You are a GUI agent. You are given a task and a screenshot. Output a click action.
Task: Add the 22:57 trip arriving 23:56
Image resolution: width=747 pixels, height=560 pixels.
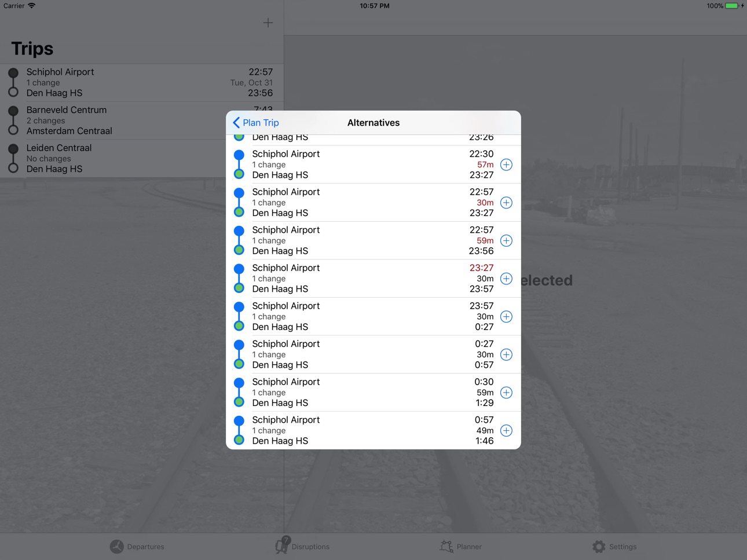(x=506, y=240)
